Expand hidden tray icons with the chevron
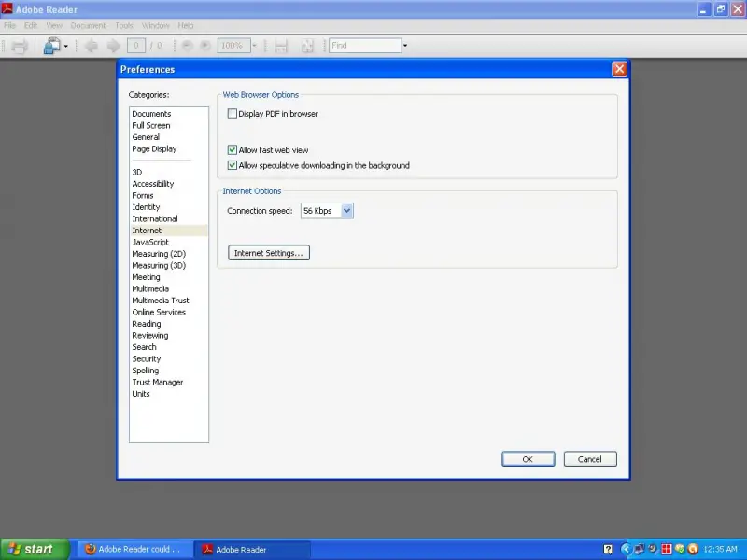 [626, 549]
